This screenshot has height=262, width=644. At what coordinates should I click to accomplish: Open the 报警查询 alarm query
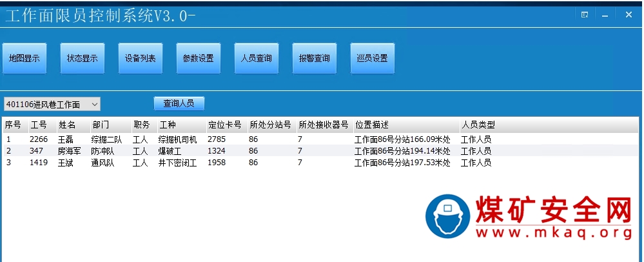pyautogui.click(x=315, y=59)
